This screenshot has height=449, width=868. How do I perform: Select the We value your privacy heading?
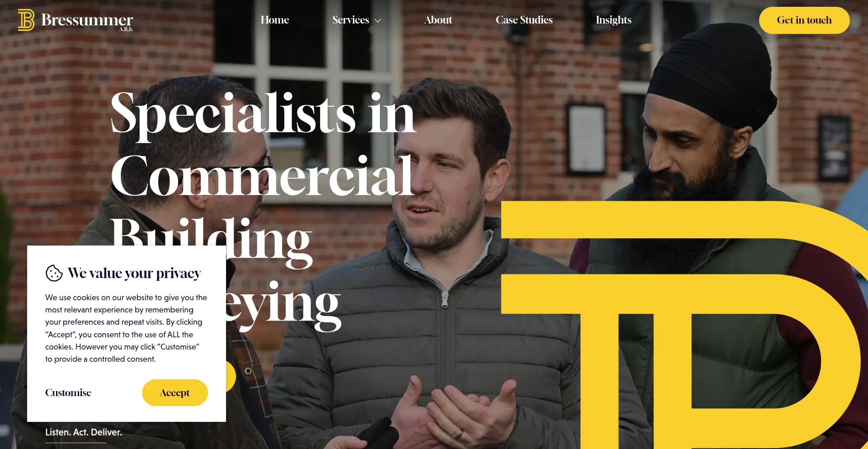point(134,273)
